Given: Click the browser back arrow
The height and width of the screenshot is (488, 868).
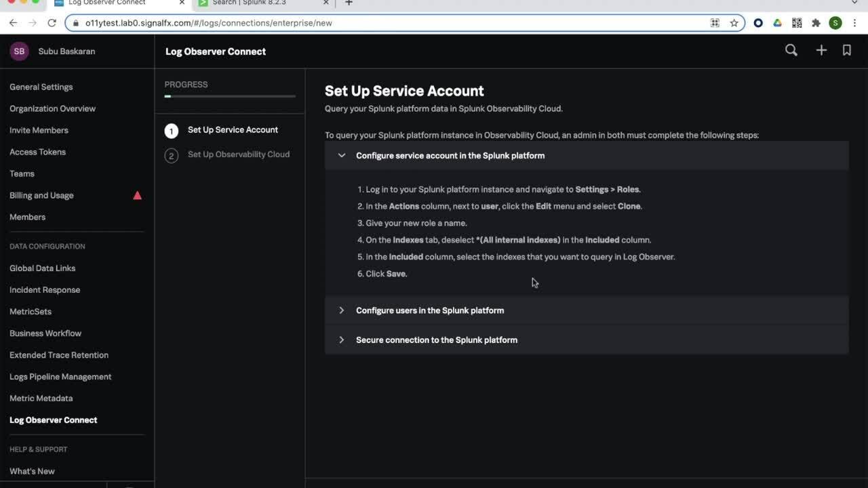Looking at the screenshot, I should point(13,22).
